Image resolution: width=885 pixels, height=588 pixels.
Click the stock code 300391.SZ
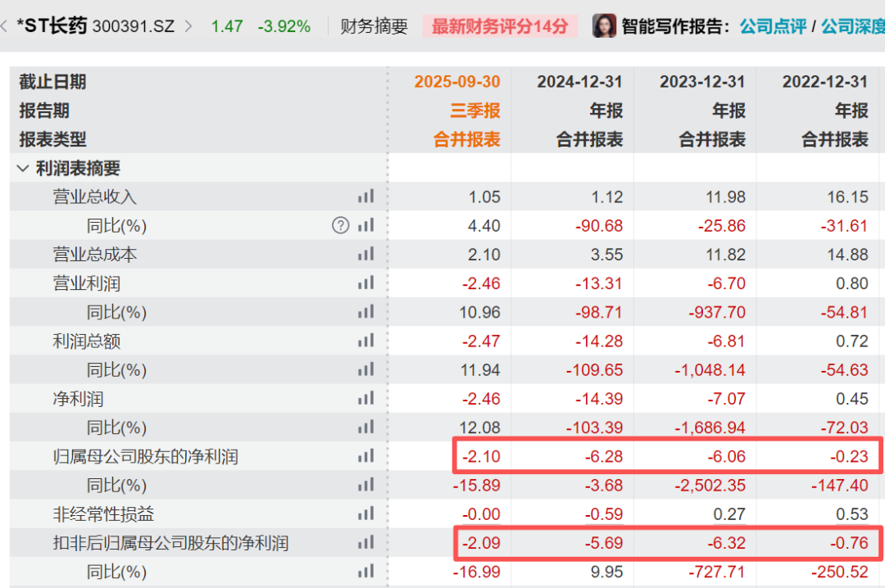[134, 26]
